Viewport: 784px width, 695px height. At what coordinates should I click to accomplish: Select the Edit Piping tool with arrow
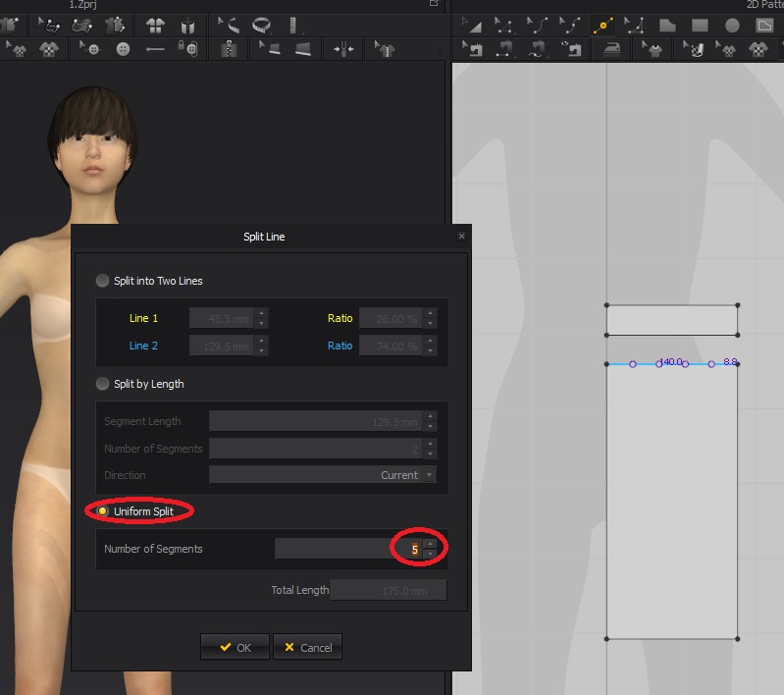click(x=270, y=48)
